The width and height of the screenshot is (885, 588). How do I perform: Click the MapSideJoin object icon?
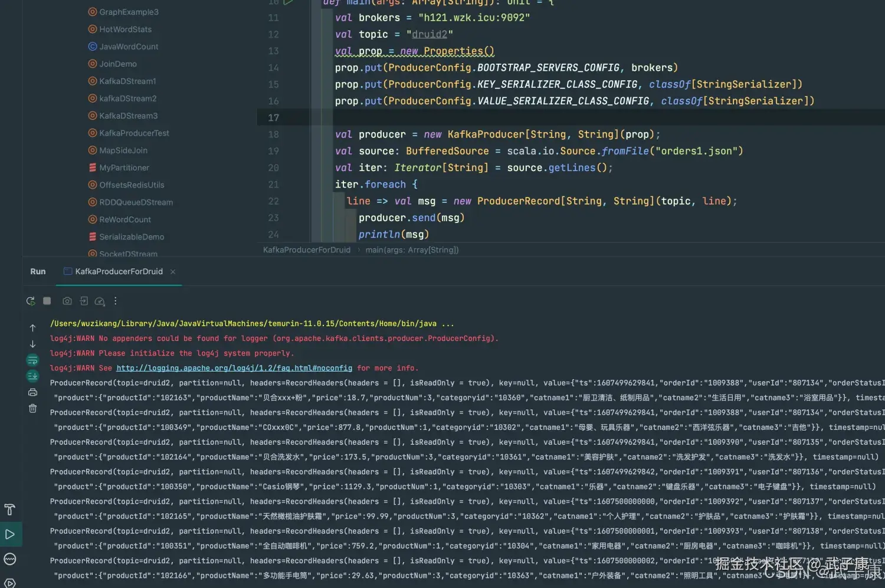[93, 150]
